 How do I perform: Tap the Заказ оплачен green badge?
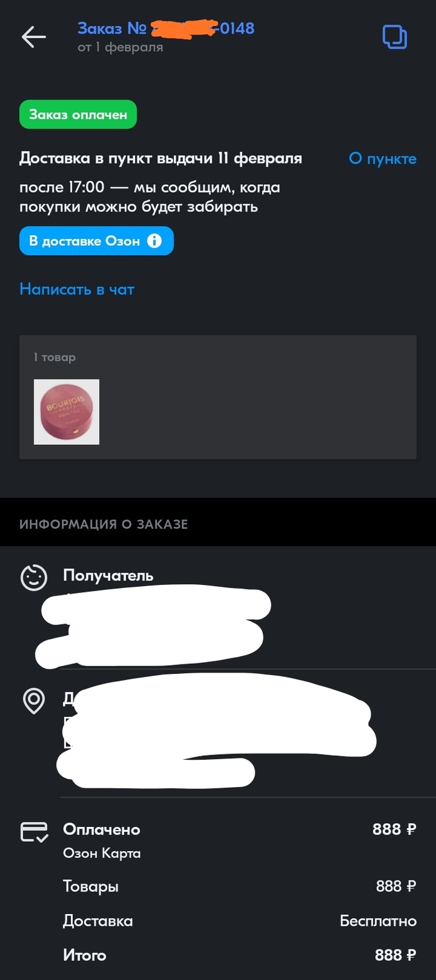coord(78,114)
